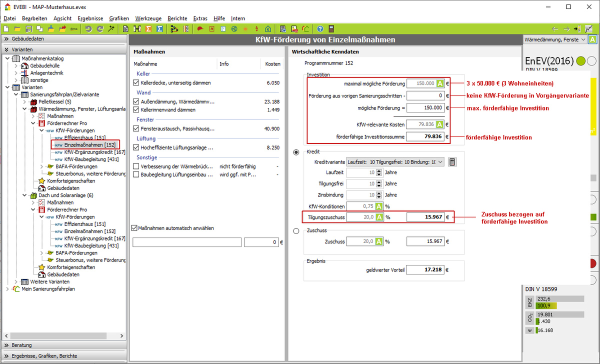
Task: Open the Ergebnisse menu
Action: [x=90, y=18]
